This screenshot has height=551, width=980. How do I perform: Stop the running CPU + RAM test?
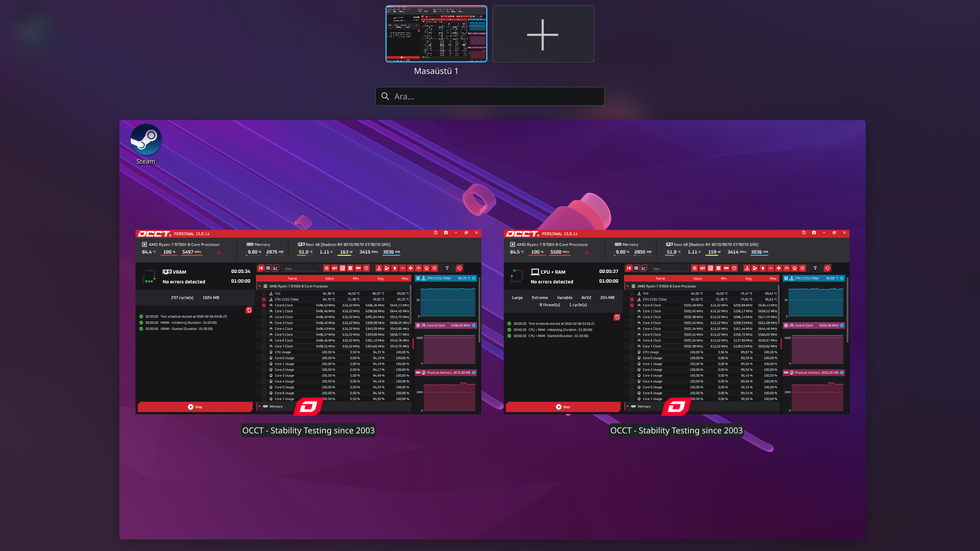coord(563,407)
